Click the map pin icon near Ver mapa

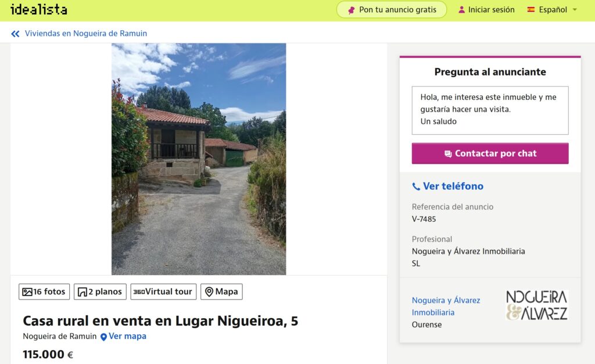(x=103, y=337)
